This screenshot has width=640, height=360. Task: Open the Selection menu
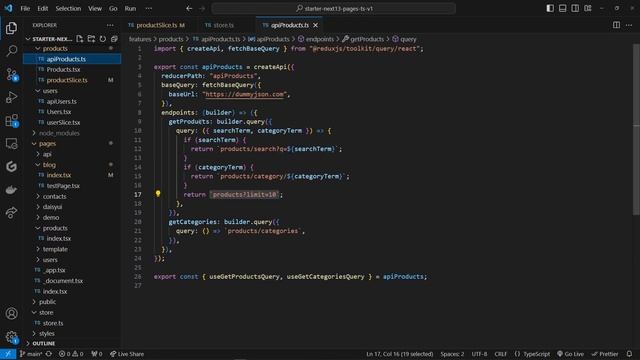(x=68, y=8)
